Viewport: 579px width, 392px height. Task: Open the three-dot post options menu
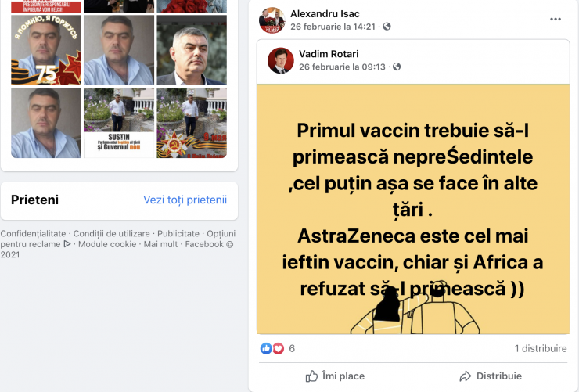pyautogui.click(x=555, y=20)
